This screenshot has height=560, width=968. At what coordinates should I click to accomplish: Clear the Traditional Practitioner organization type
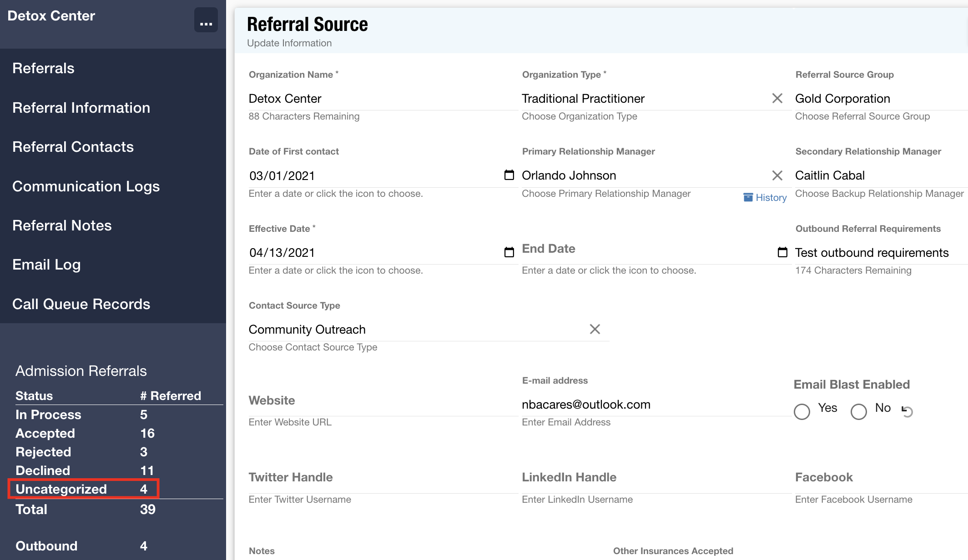click(x=777, y=98)
